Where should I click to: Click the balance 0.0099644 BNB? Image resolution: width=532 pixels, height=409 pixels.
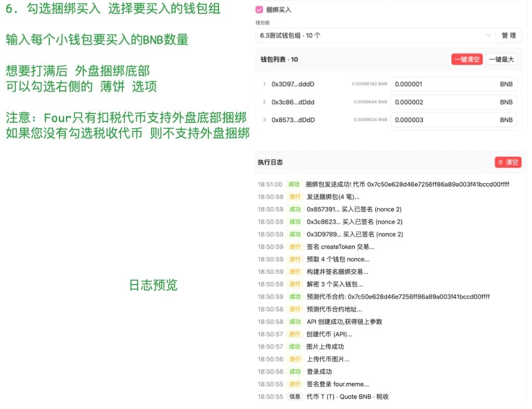click(x=370, y=102)
